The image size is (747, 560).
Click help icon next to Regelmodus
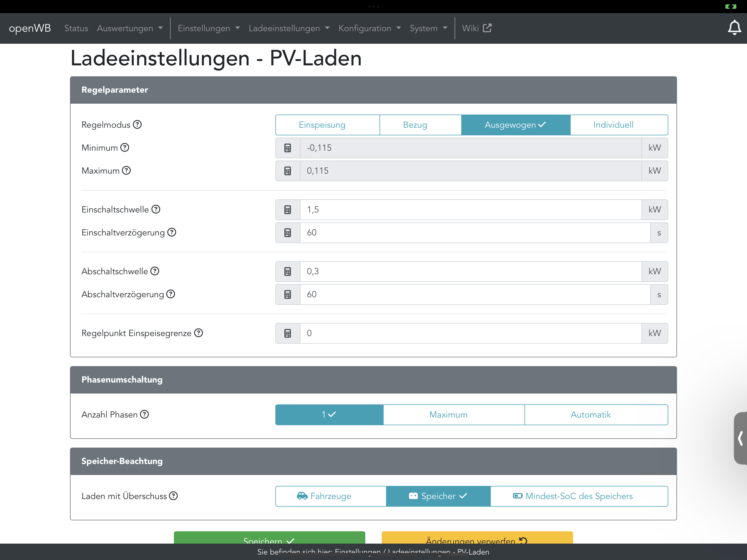point(137,125)
